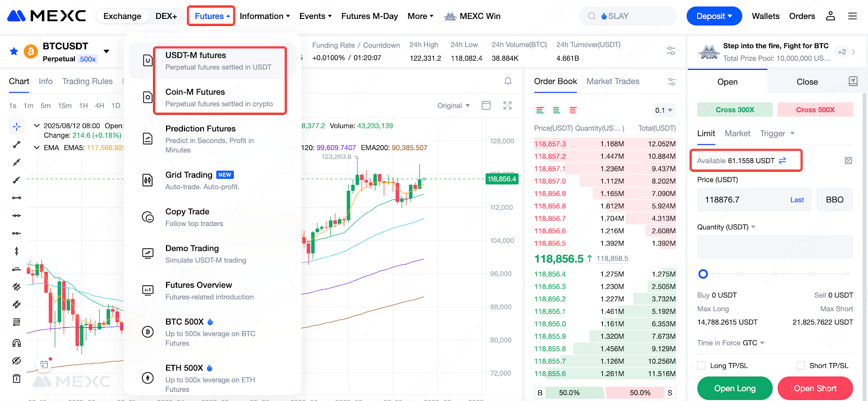Open the hamburger menu icon

(852, 16)
